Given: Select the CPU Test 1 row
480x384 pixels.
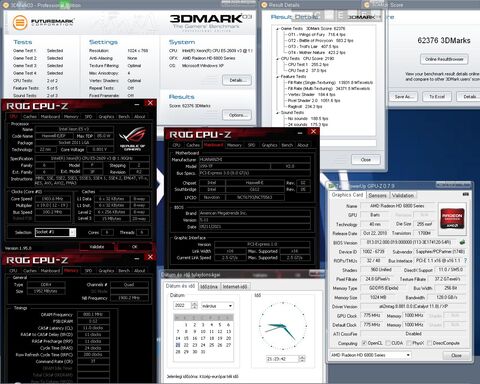Looking at the screenshot, I should (x=308, y=65).
